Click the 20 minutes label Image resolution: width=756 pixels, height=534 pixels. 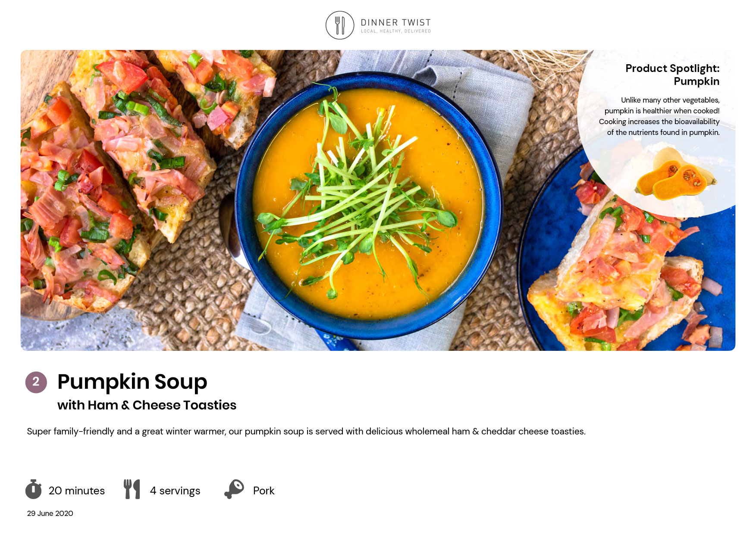(x=77, y=490)
